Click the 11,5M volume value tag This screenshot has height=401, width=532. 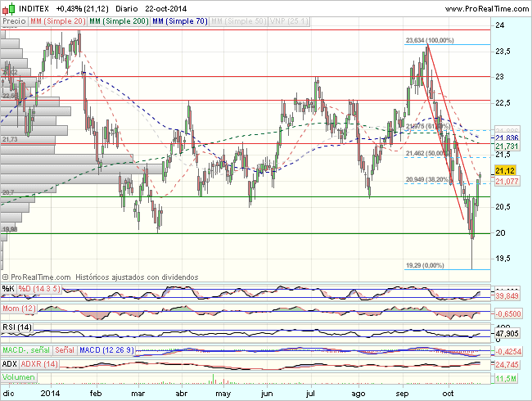click(506, 378)
